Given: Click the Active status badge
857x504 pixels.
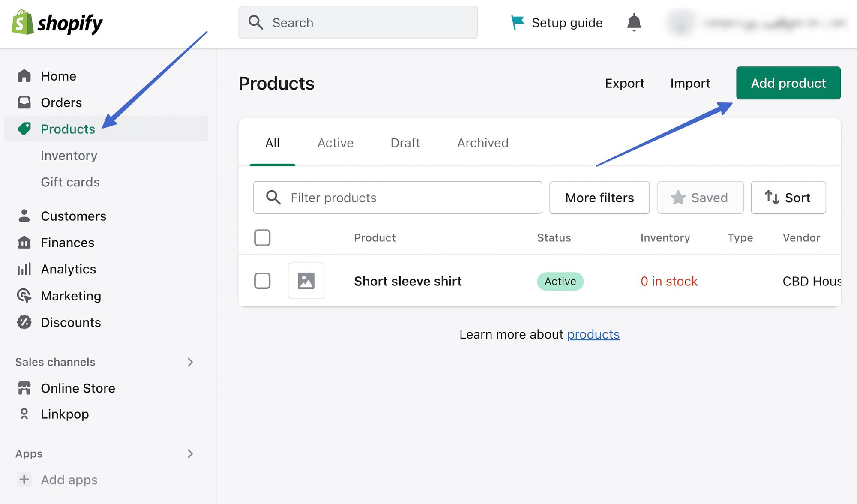Looking at the screenshot, I should tap(560, 281).
